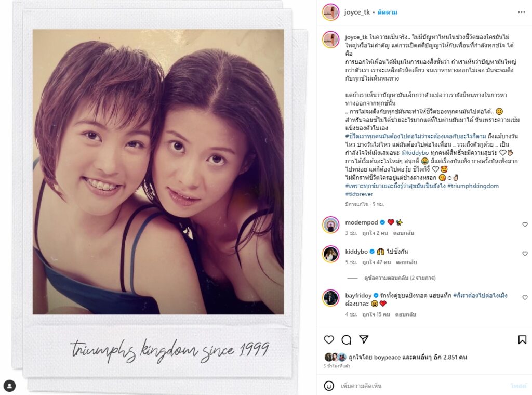Image resolution: width=532 pixels, height=395 pixels.
Task: Like bayfridoy's comment with small heart
Action: [x=525, y=297]
